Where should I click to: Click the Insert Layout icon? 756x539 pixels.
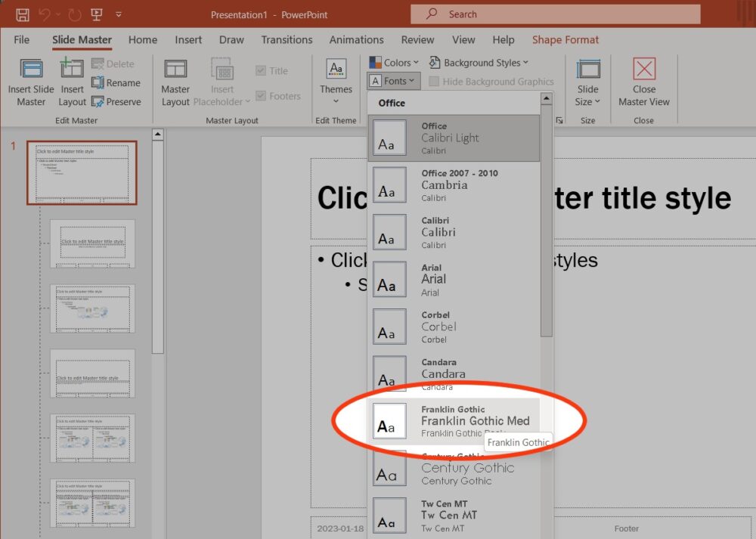tap(73, 70)
